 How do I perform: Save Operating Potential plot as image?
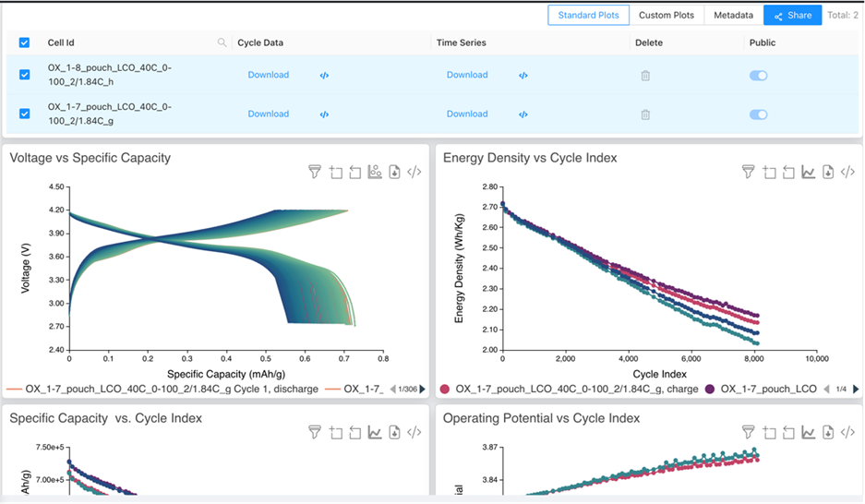pos(828,432)
